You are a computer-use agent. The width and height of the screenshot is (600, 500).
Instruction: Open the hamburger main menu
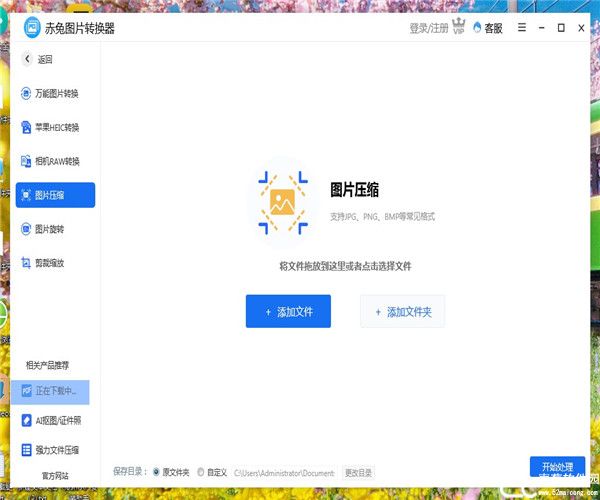[521, 28]
